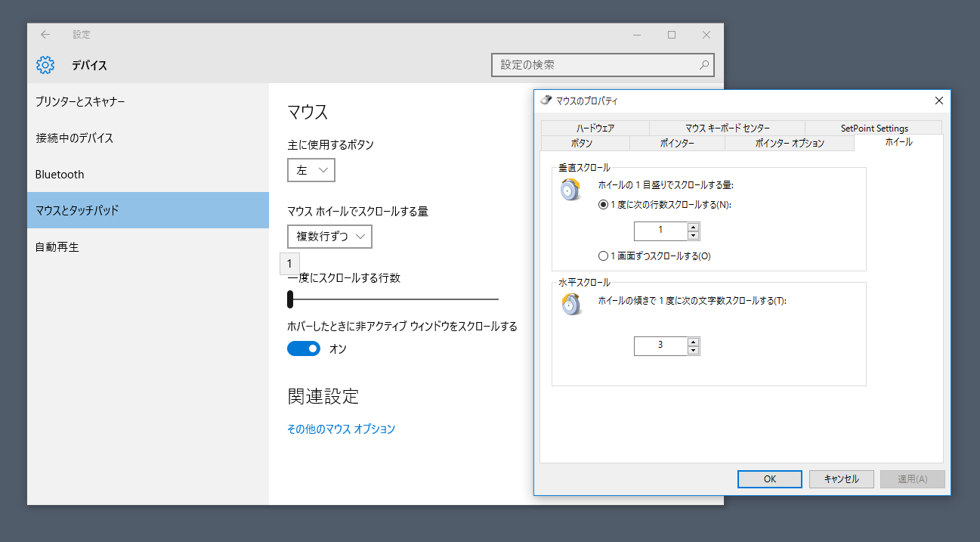Click the マウス heading text
Image resolution: width=980 pixels, height=542 pixels.
coord(308,112)
